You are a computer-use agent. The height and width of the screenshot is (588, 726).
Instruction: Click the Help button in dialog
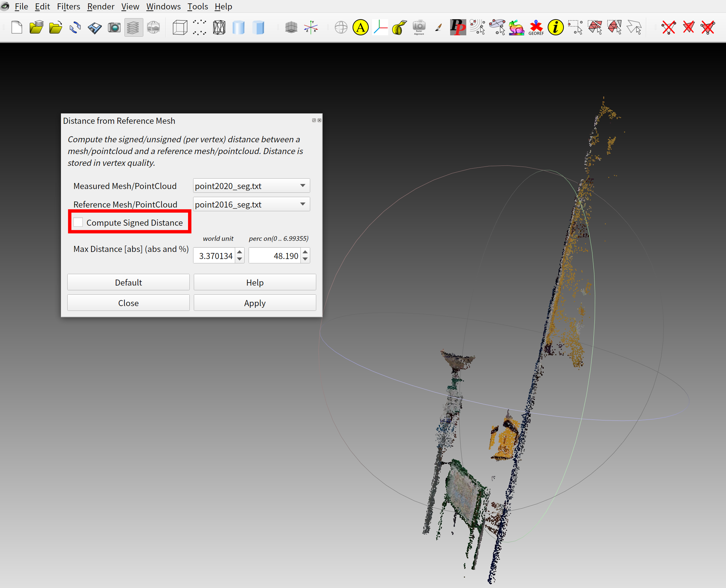[x=255, y=282]
